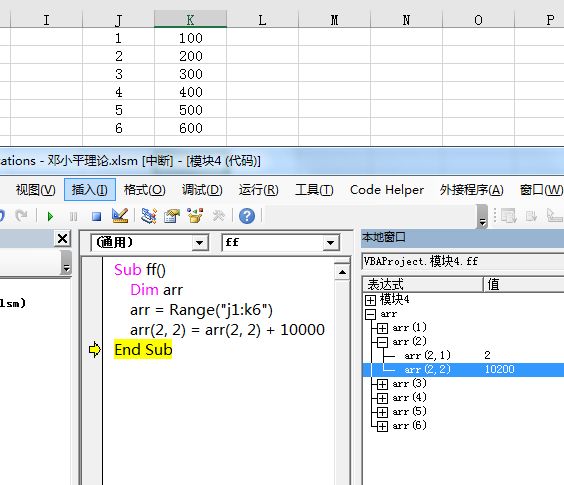The width and height of the screenshot is (564, 485).
Task: Open the 运行(R) menu
Action: tap(259, 190)
